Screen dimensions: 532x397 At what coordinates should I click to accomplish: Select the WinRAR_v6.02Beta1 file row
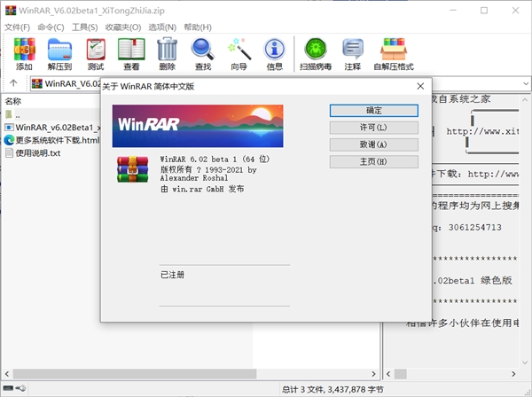[x=52, y=128]
